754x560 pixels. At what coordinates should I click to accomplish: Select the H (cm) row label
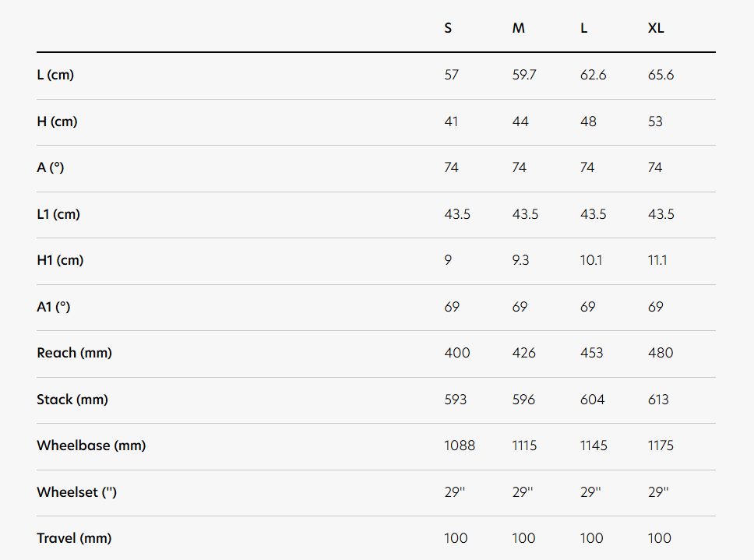click(57, 122)
